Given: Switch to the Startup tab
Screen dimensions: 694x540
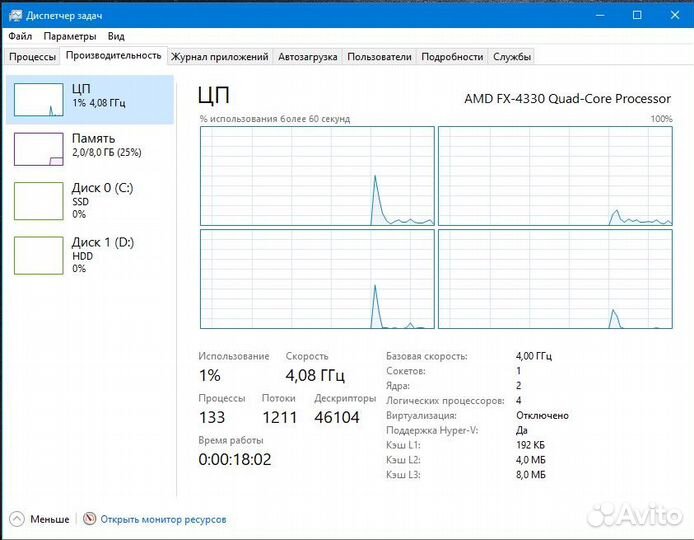Looking at the screenshot, I should click(x=307, y=57).
